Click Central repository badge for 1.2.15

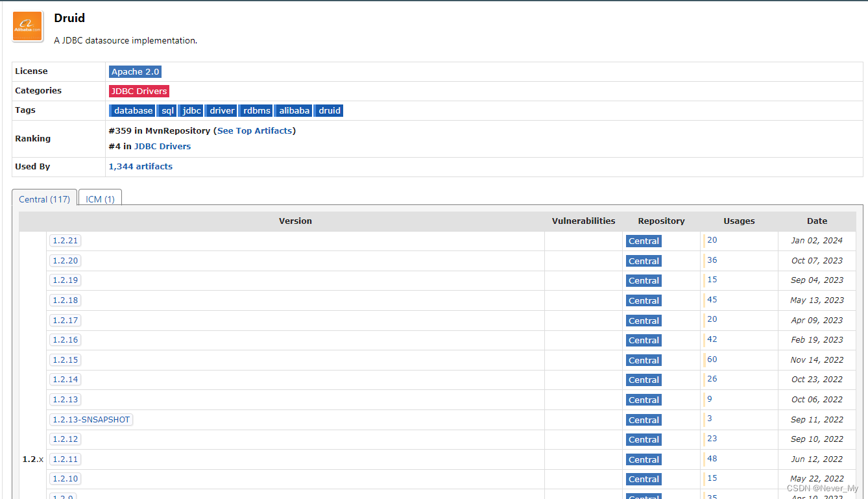(644, 360)
